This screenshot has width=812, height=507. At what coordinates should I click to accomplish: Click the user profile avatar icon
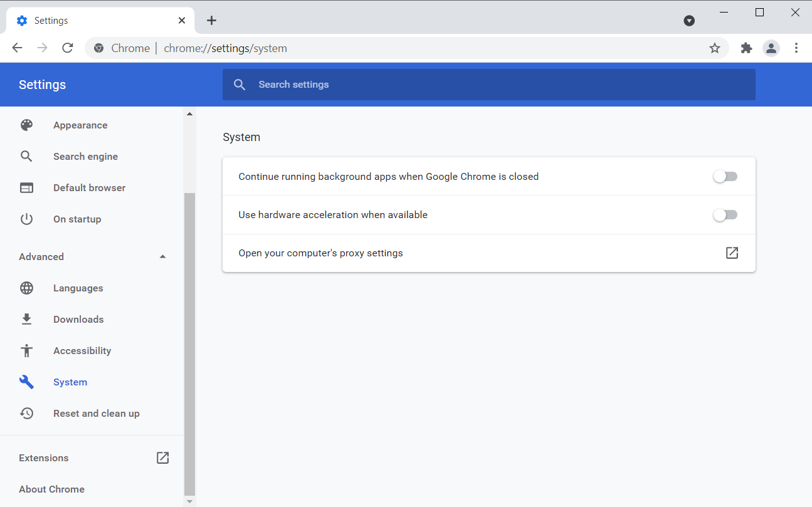(x=771, y=48)
